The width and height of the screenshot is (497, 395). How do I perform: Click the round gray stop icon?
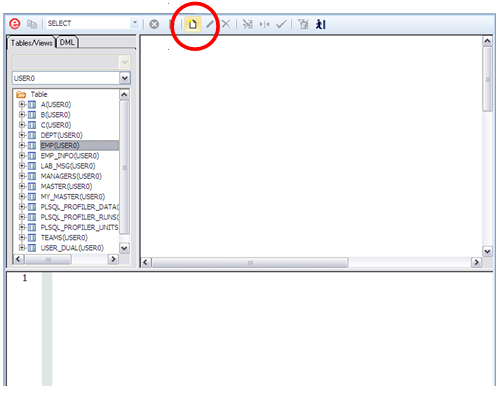coord(154,24)
